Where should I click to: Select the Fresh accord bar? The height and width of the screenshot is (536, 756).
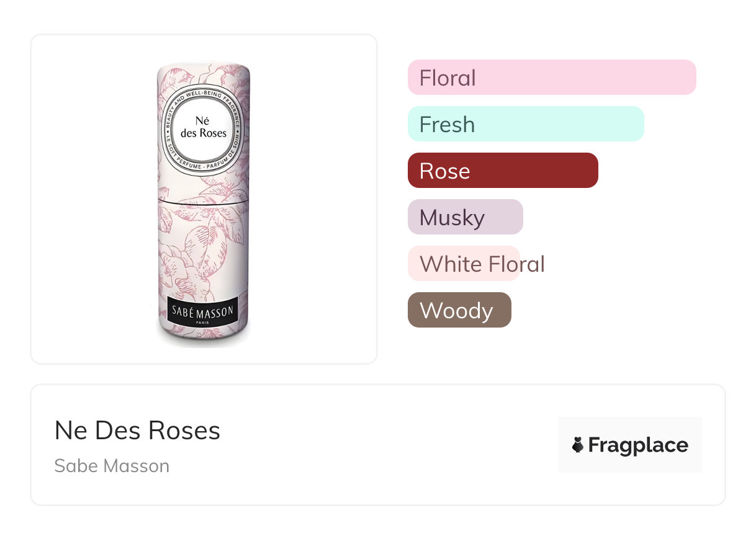(x=525, y=124)
